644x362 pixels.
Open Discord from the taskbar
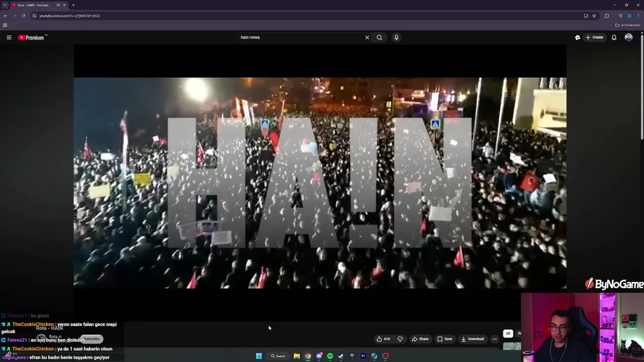tap(319, 356)
